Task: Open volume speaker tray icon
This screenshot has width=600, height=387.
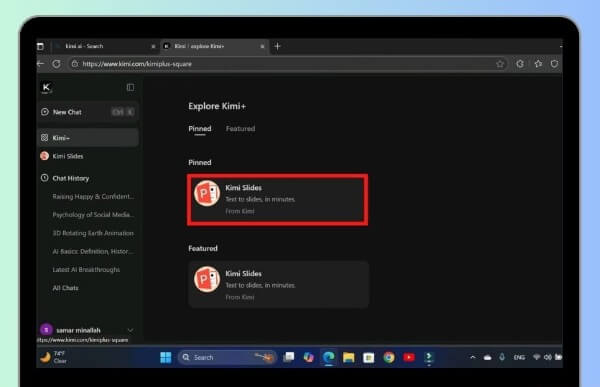Action: pos(548,357)
